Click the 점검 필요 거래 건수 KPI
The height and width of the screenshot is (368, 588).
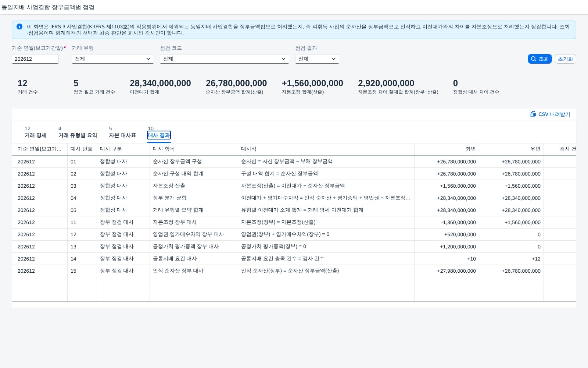[x=94, y=87]
